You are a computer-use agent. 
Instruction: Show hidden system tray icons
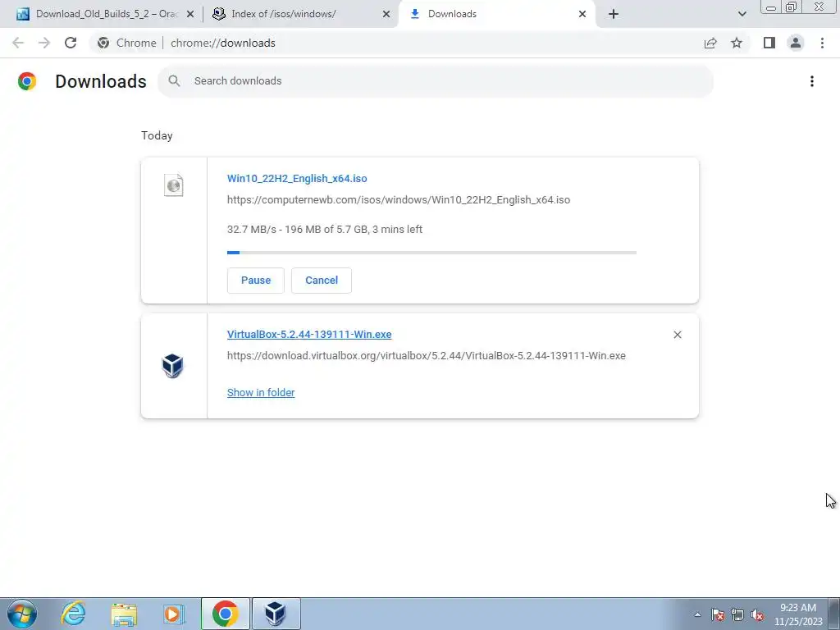697,614
